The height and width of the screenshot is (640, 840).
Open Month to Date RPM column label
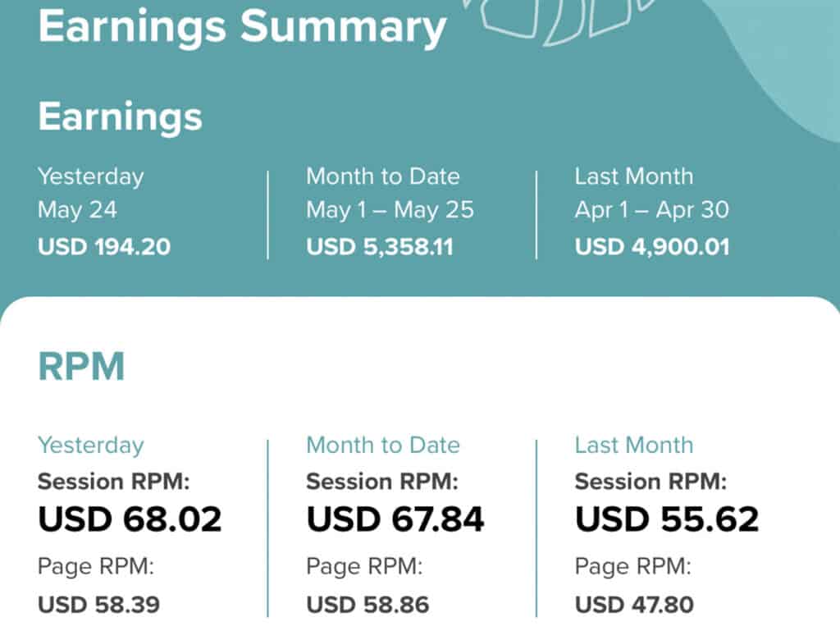coord(383,445)
